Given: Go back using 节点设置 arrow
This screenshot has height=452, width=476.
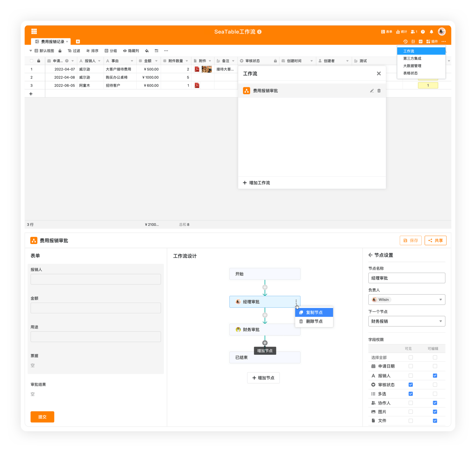Looking at the screenshot, I should coord(370,255).
